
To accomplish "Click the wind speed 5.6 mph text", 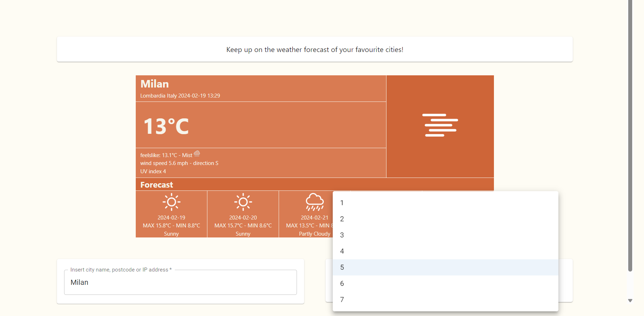I will click(x=179, y=163).
